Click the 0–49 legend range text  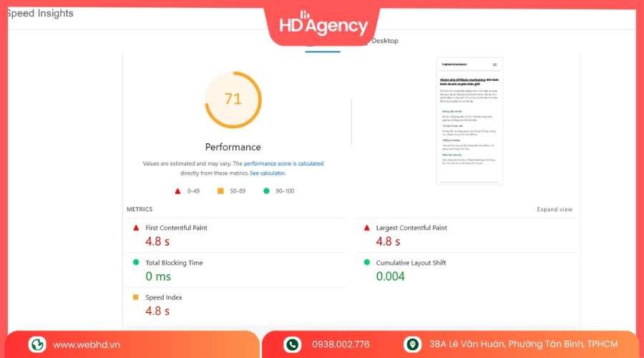click(193, 191)
